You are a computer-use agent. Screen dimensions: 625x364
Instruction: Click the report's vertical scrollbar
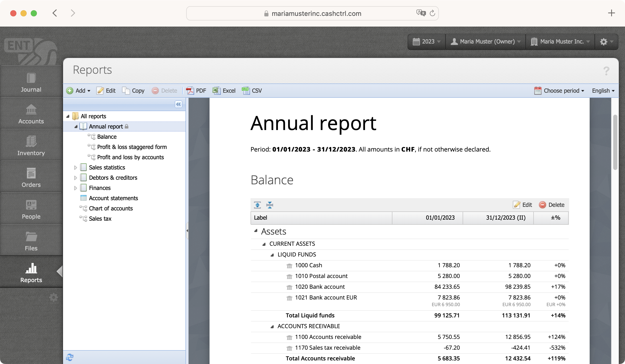click(x=615, y=142)
